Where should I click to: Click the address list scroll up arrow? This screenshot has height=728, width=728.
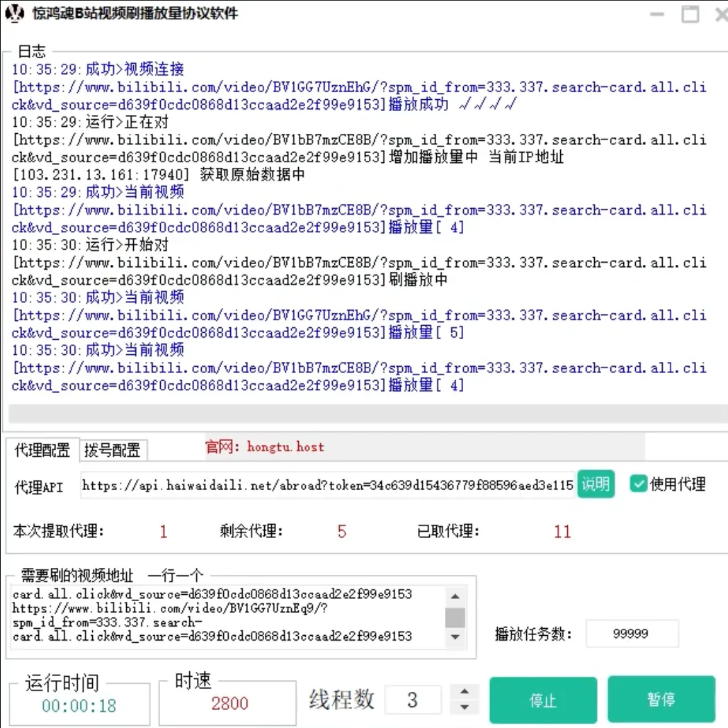455,596
